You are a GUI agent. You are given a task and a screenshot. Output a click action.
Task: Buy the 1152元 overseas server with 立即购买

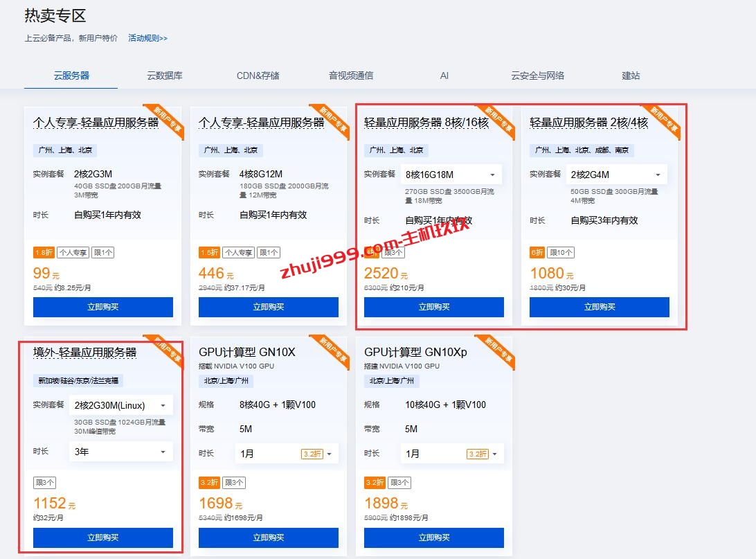coord(102,538)
